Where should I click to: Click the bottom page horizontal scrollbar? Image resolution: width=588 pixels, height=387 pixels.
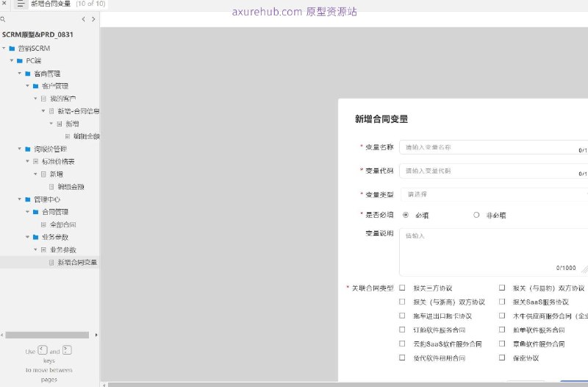point(348,385)
